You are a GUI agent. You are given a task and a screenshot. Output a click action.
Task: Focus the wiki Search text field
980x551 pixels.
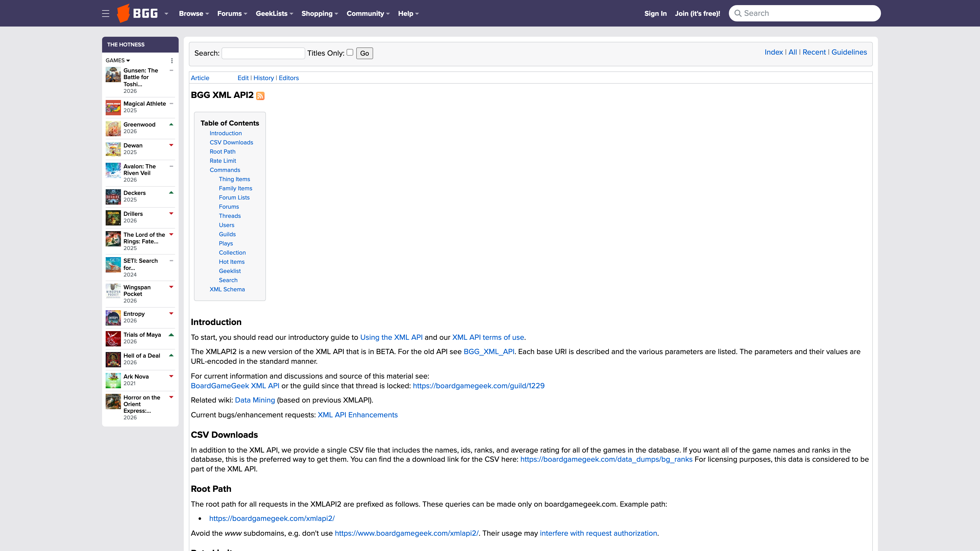tap(263, 53)
